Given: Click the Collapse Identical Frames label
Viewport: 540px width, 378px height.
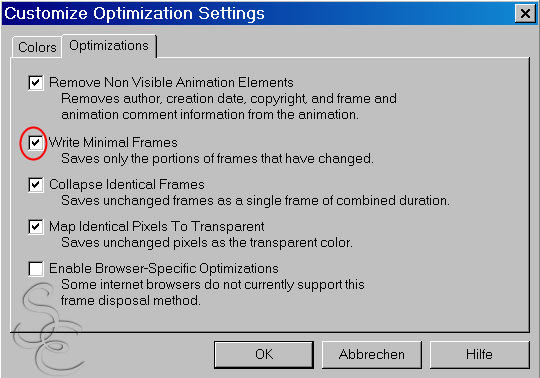Looking at the screenshot, I should point(127,185).
